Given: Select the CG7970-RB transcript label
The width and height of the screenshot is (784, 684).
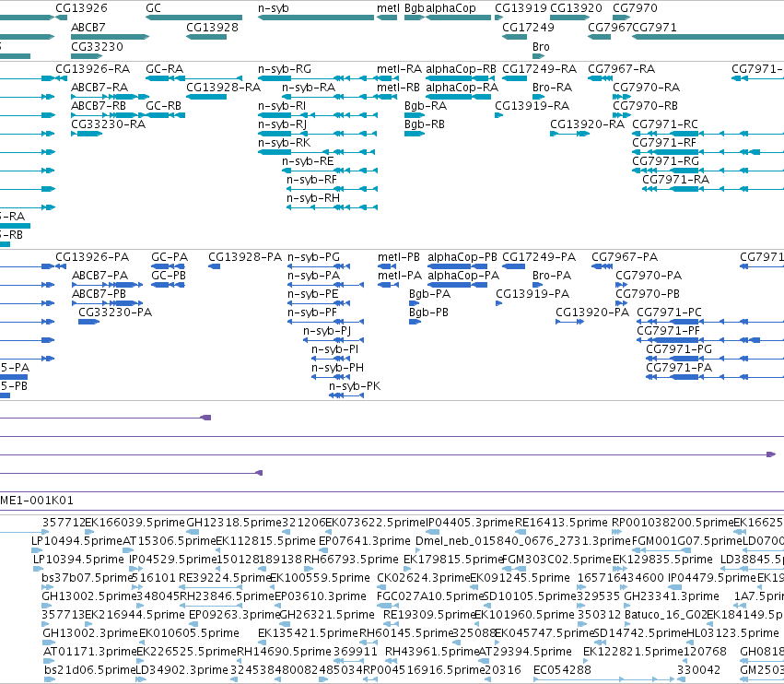Looking at the screenshot, I should pyautogui.click(x=646, y=106).
